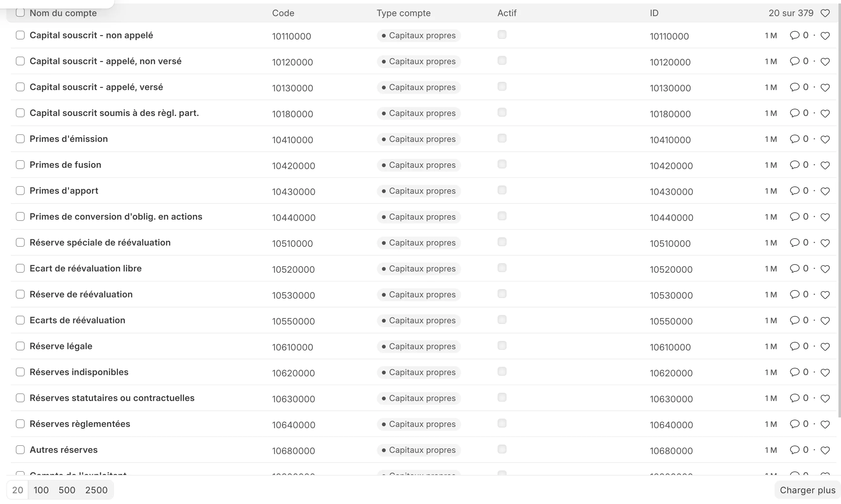This screenshot has height=504, width=841.
Task: Click the Type compte column header
Action: (403, 13)
